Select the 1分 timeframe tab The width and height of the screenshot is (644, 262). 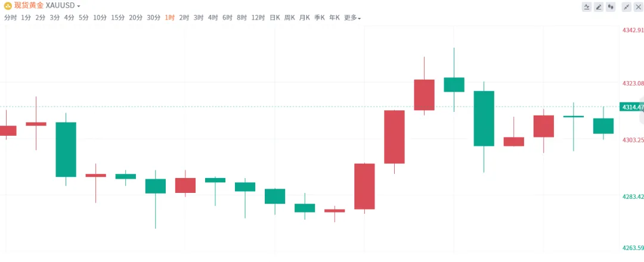[x=26, y=18]
